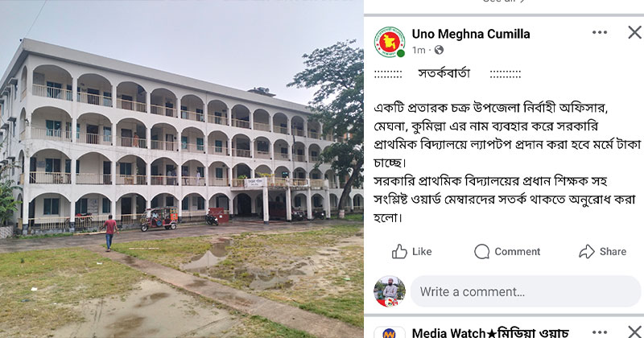Image resolution: width=644 pixels, height=338 pixels.
Task: Click the Share button label
Action: pos(613,251)
